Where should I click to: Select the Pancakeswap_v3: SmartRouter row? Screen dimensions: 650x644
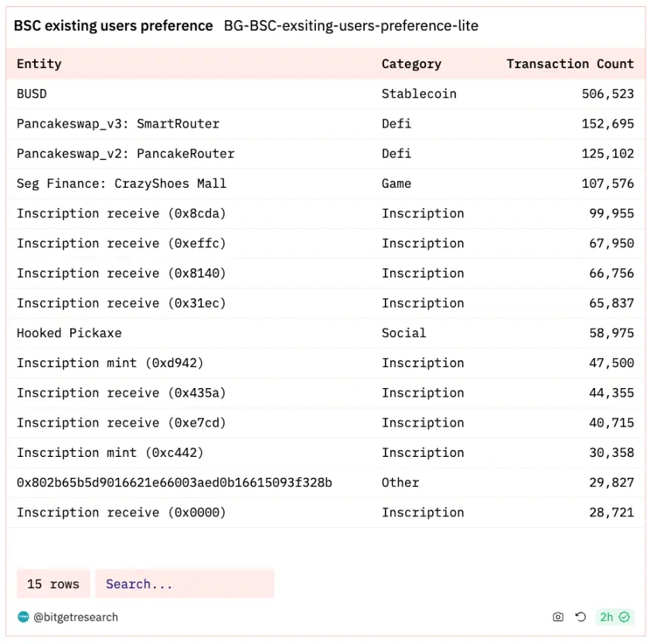(325, 124)
